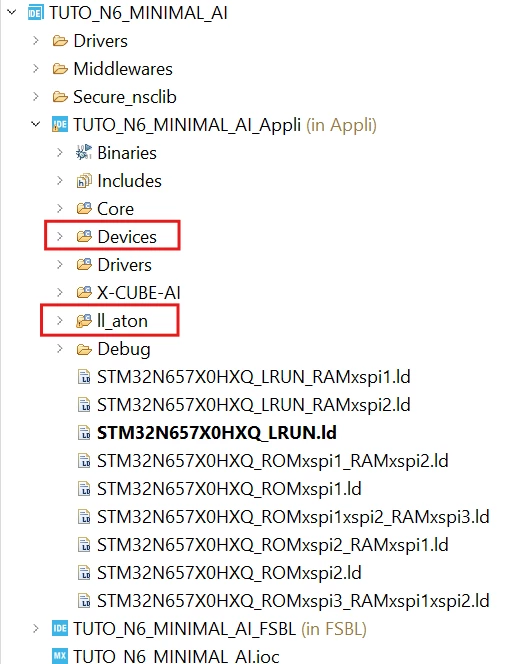Click the IDE icon of TUTO_N6_MINIMAL_AI_FSBL
The image size is (505, 664).
point(60,628)
